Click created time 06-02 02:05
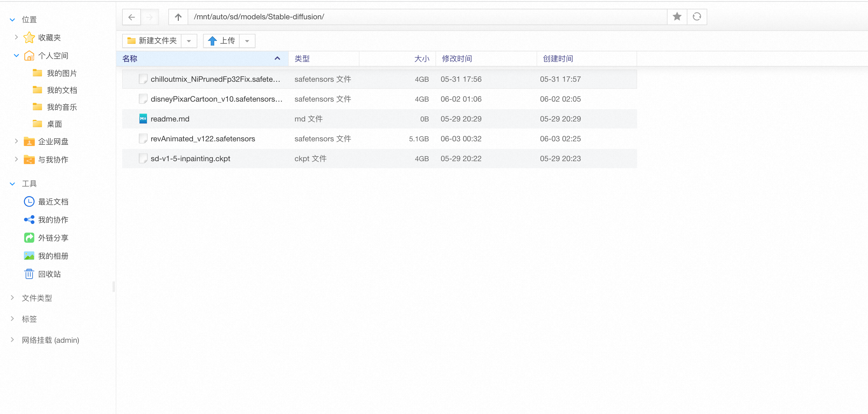The height and width of the screenshot is (414, 868). pos(560,99)
